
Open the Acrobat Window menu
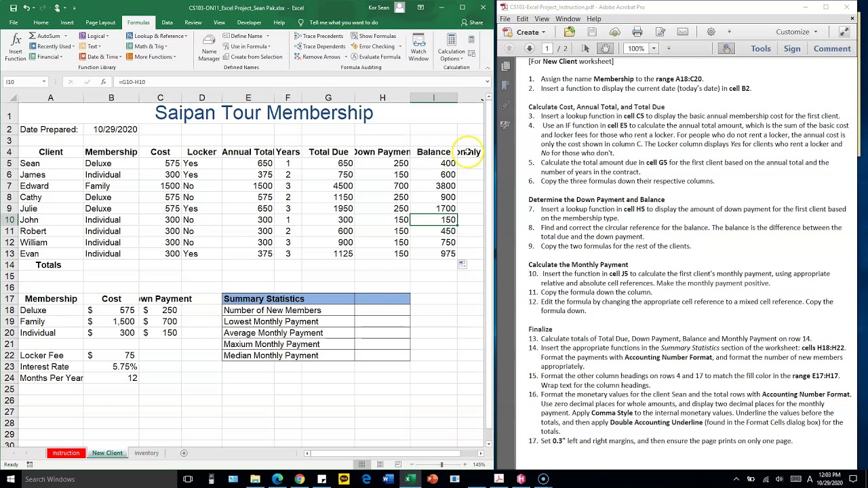pyautogui.click(x=568, y=19)
